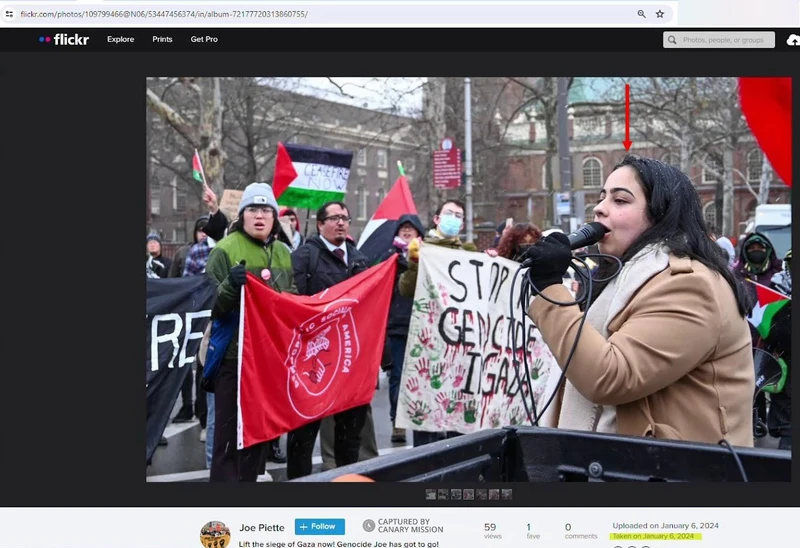Follow Joe Piette
This screenshot has height=548, width=800.
click(319, 527)
